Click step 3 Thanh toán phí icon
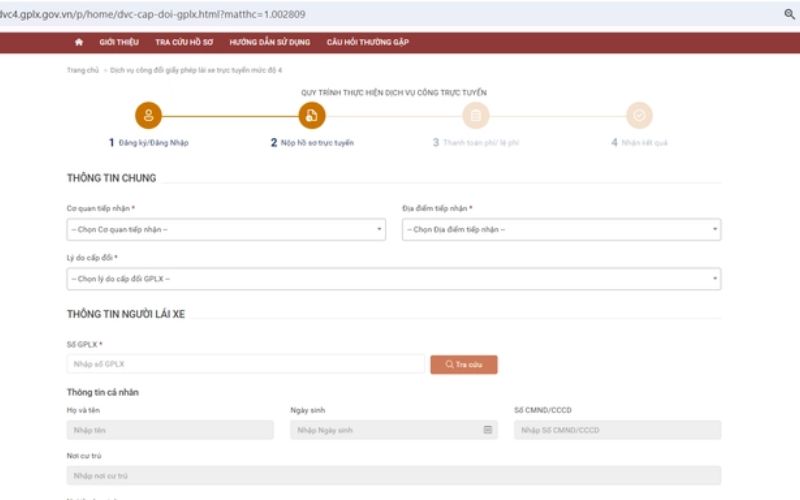The image size is (800, 500). [476, 115]
